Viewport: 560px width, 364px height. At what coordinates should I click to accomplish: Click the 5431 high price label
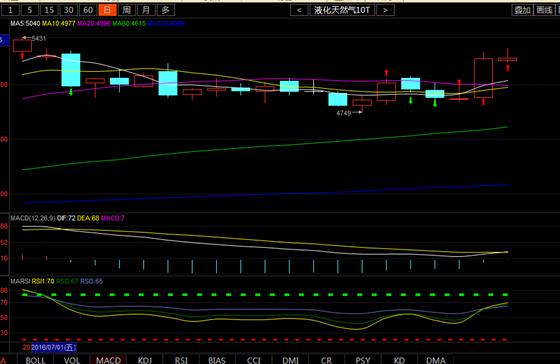(x=39, y=39)
